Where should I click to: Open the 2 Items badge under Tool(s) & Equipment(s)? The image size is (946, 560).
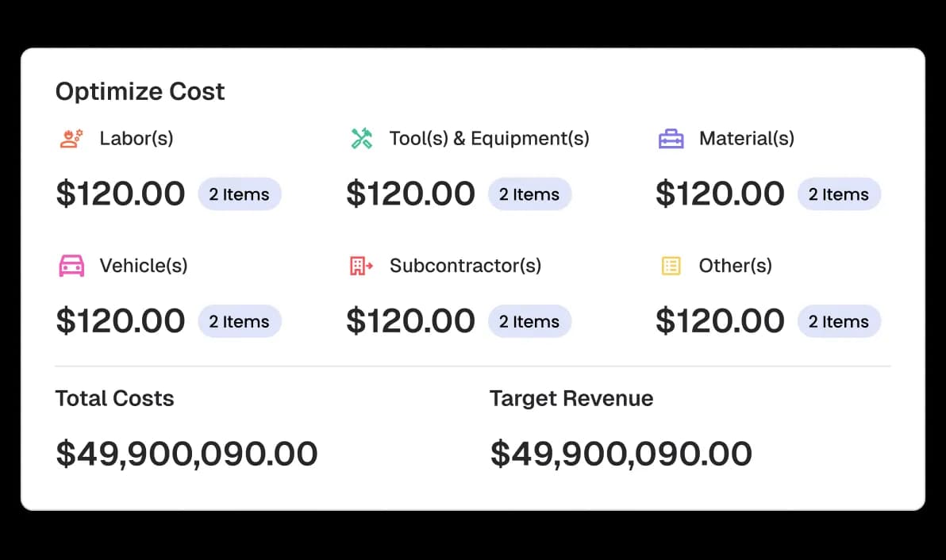point(529,194)
